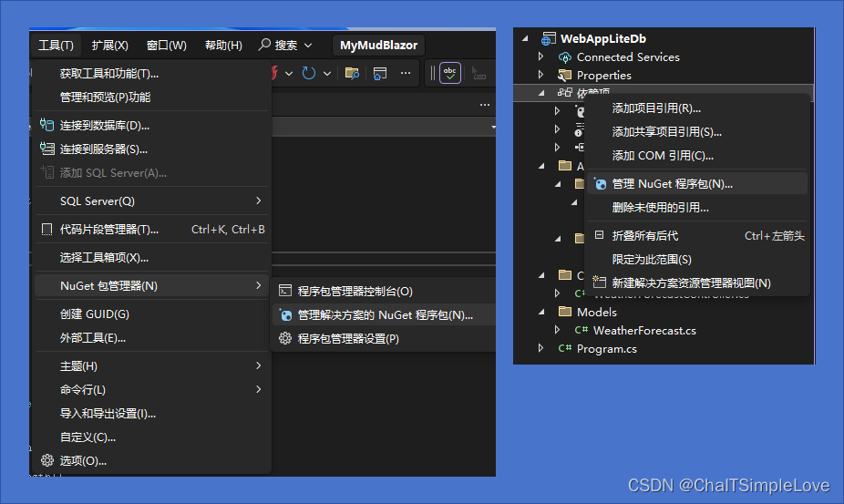The image size is (844, 504).
Task: Click the 折叠所有后代 collapse icon
Action: tap(599, 235)
